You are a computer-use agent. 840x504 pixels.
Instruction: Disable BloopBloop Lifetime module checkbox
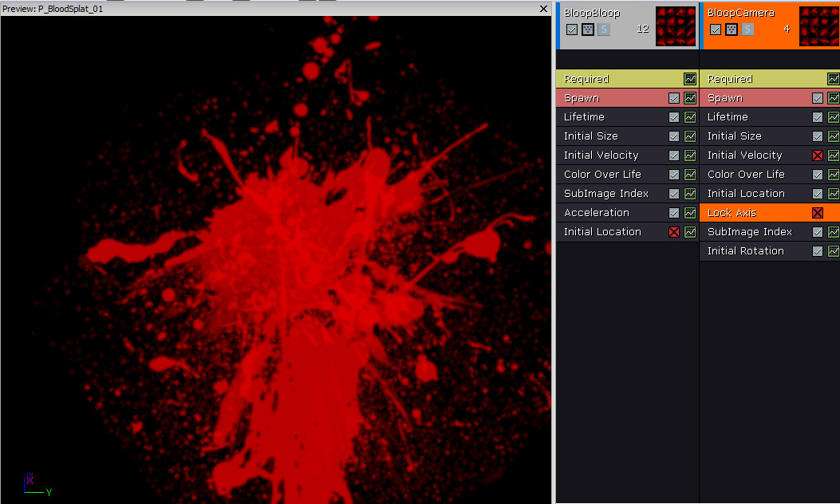click(674, 117)
